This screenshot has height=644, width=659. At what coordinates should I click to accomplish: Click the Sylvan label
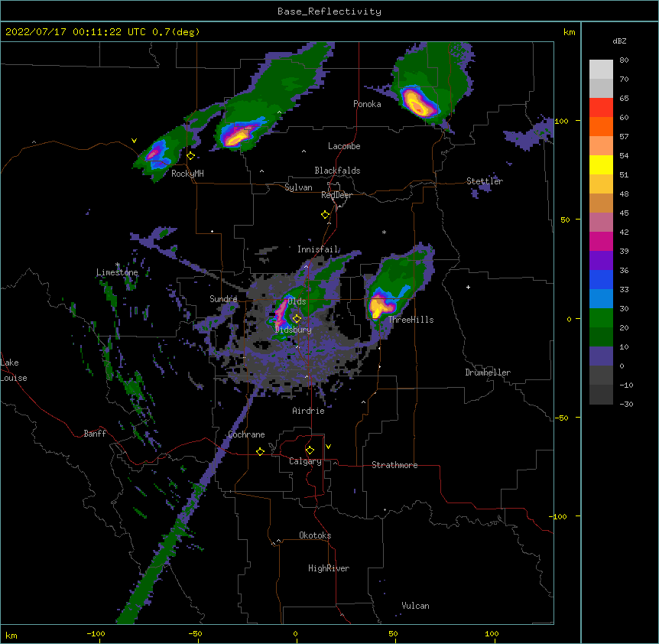(298, 187)
